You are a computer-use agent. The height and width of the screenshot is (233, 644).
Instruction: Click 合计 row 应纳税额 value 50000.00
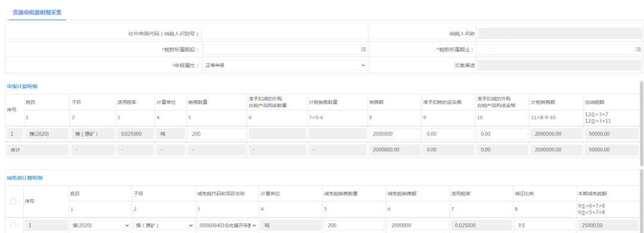[x=611, y=150]
